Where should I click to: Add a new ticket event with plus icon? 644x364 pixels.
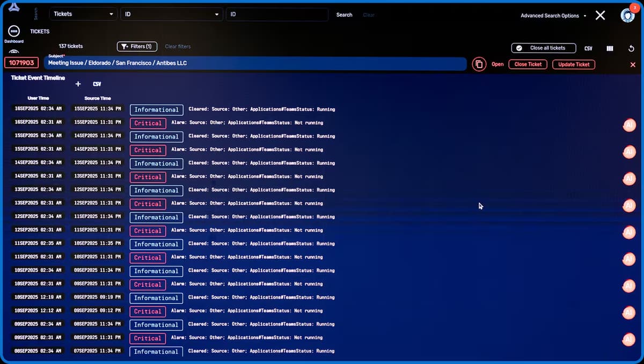78,84
